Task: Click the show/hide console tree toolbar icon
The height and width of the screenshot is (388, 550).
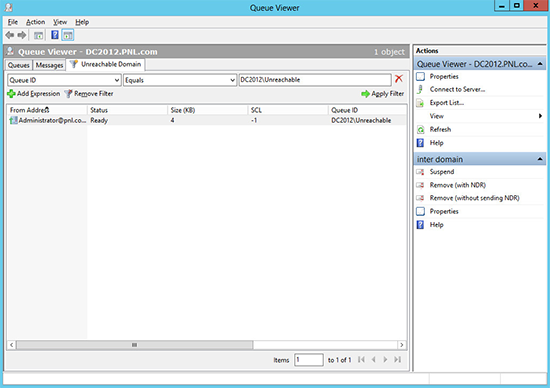Action: 39,35
